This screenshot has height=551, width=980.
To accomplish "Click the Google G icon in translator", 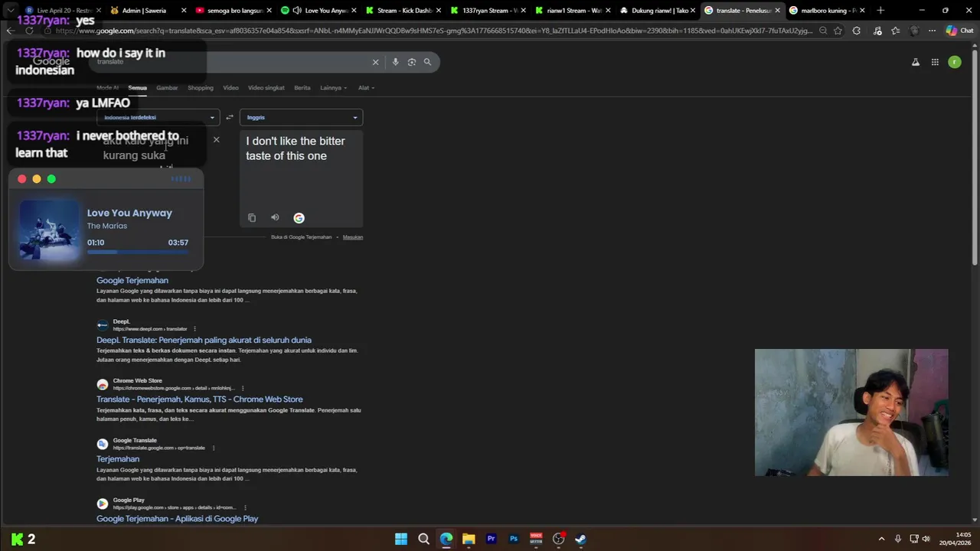I will point(299,218).
